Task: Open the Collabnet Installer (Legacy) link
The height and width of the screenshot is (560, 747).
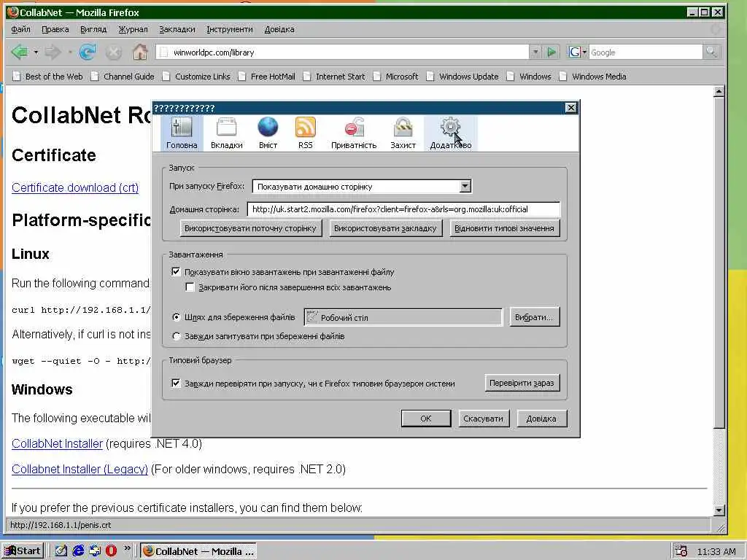Action: [80, 469]
